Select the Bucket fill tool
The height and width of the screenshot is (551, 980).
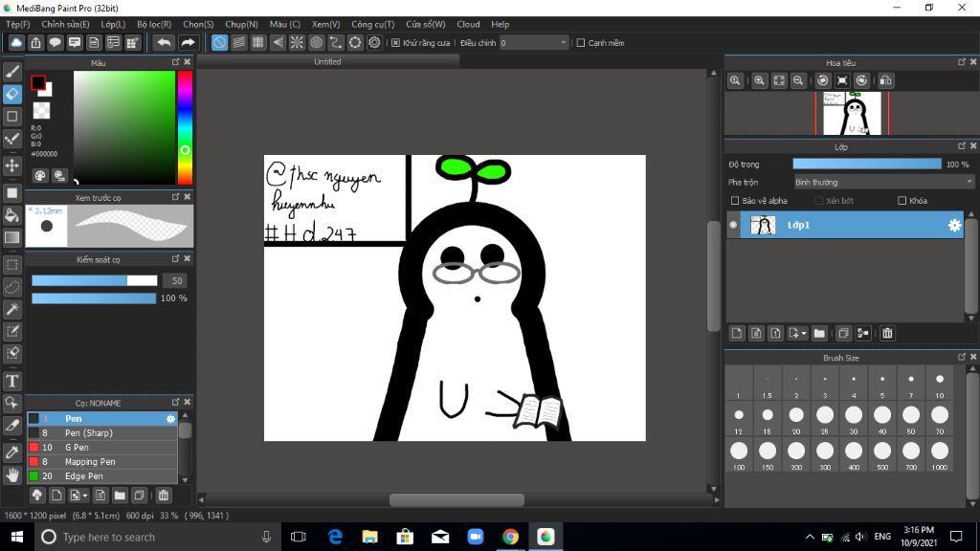pyautogui.click(x=11, y=215)
